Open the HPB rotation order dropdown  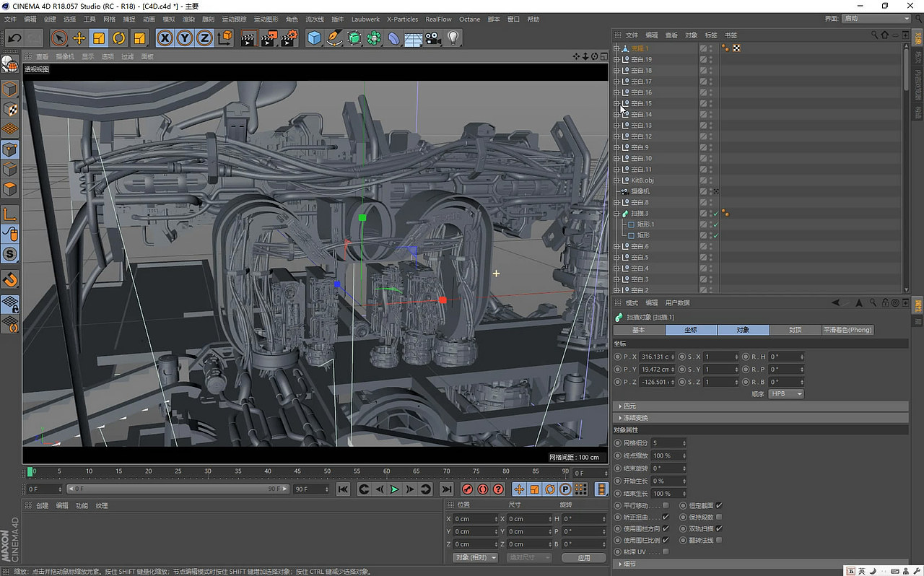785,393
